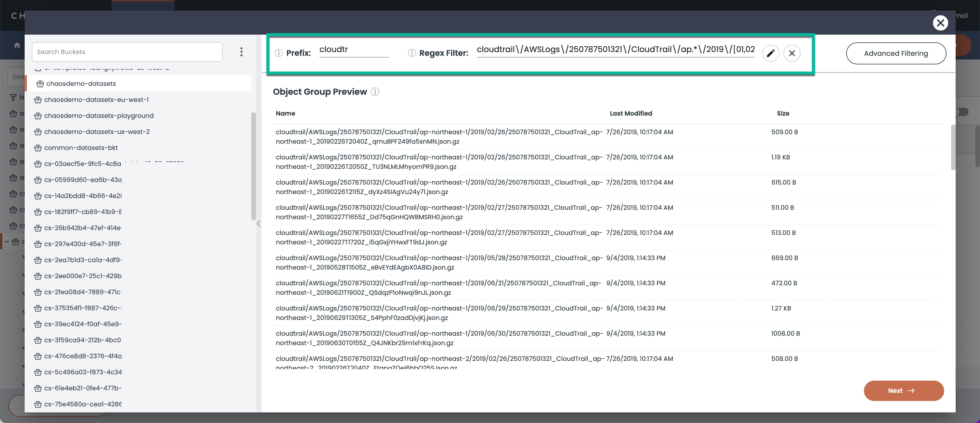The image size is (980, 423).
Task: Click the bucket list vertical scrollbar
Action: coord(253,165)
